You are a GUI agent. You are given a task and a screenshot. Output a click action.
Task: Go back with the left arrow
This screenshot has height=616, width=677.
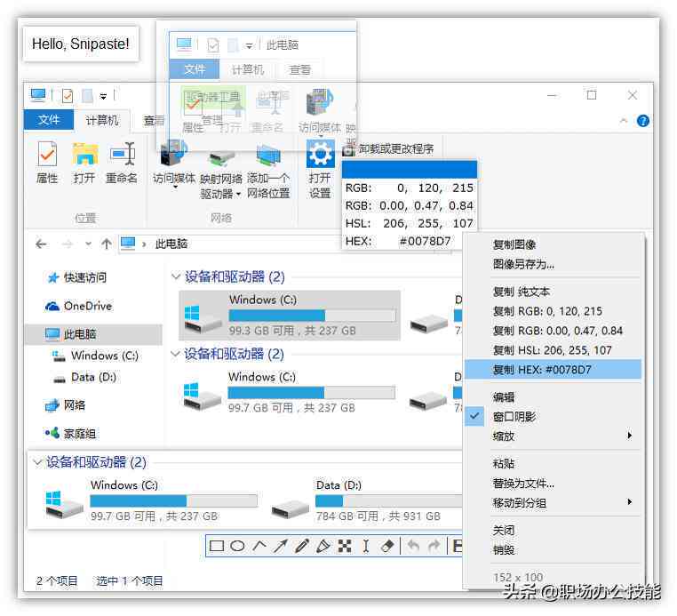(x=41, y=244)
